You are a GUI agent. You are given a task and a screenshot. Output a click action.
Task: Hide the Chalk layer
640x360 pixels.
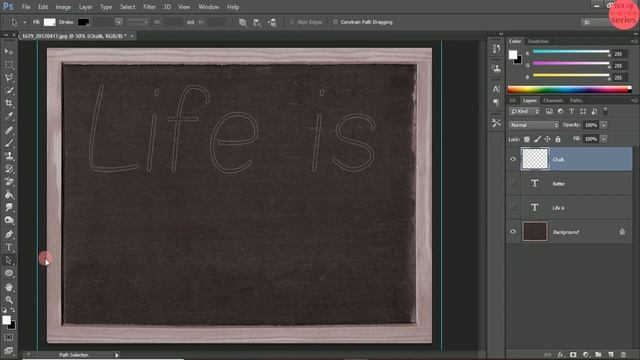513,159
